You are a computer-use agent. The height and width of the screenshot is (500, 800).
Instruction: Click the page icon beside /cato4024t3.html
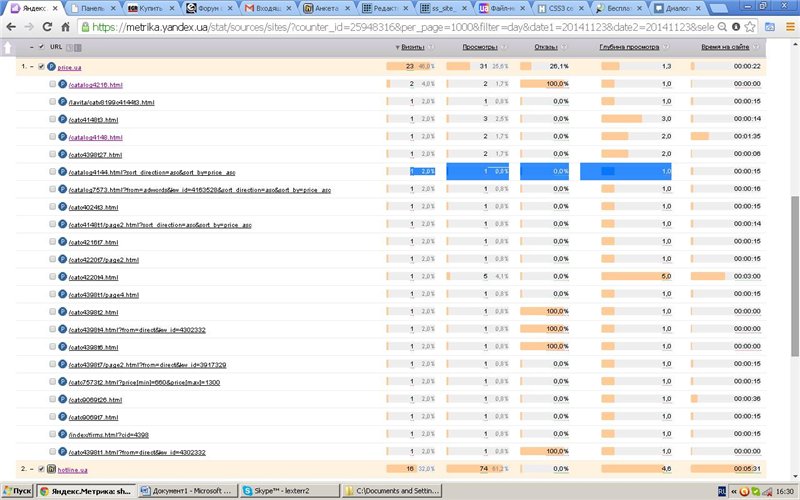point(62,207)
